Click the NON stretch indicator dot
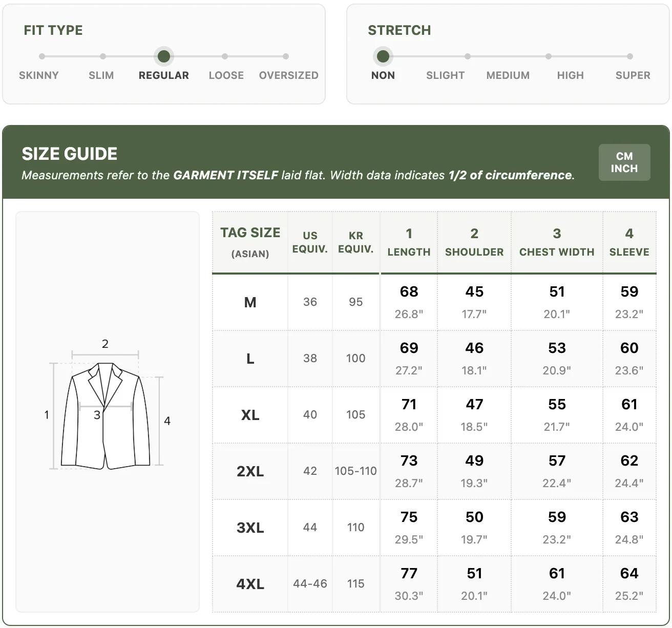The image size is (672, 628). click(x=383, y=56)
